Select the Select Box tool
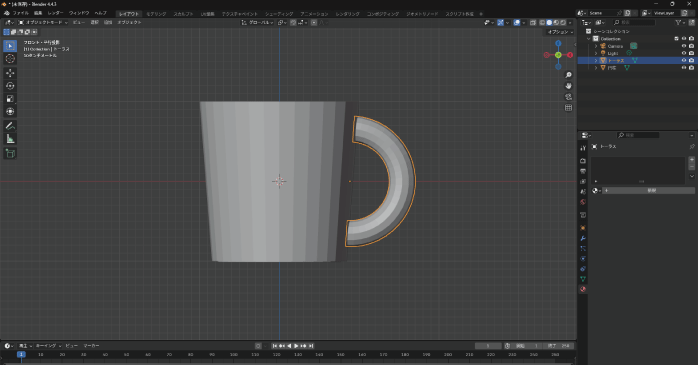This screenshot has height=365, width=698. pos(10,46)
